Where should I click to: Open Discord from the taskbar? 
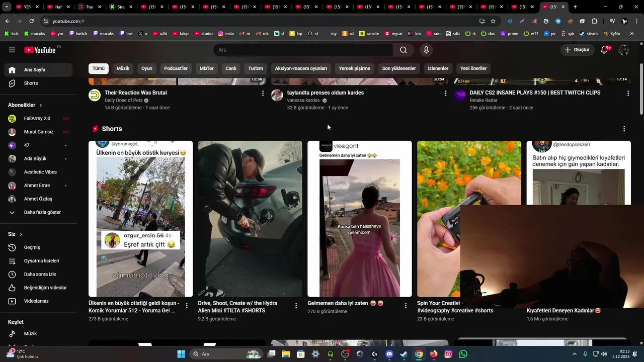point(389,354)
